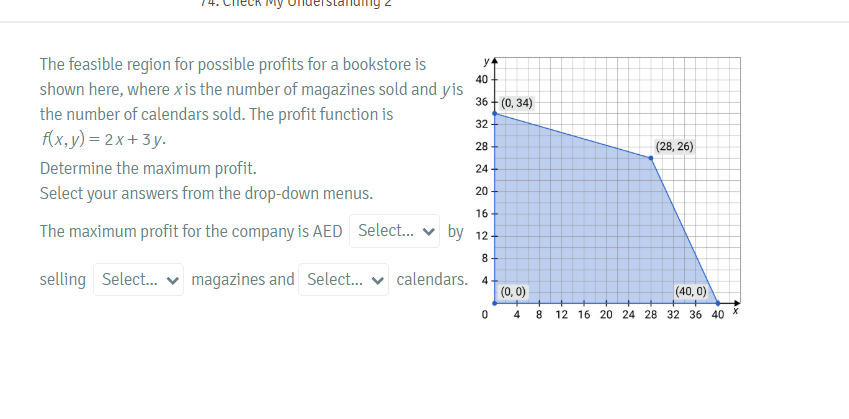Open the calendars quantity Select dropdown

point(345,279)
